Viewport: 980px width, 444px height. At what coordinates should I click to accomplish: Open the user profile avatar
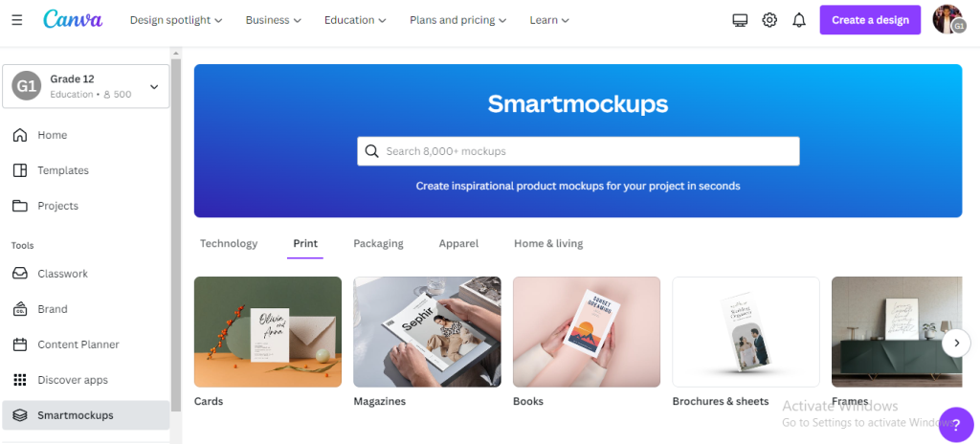click(x=948, y=19)
